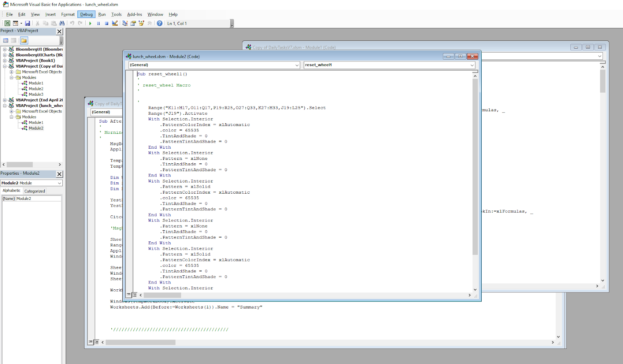Viewport: 623px width, 364px height.
Task: Open the Properties Window toolbar icon
Action: click(133, 23)
